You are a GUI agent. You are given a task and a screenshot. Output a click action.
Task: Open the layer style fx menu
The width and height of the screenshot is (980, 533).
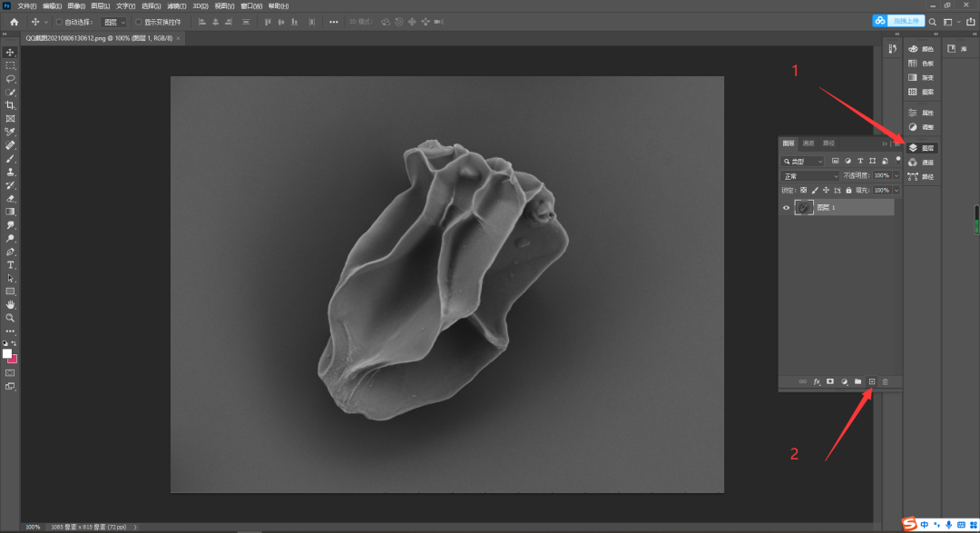click(x=816, y=382)
